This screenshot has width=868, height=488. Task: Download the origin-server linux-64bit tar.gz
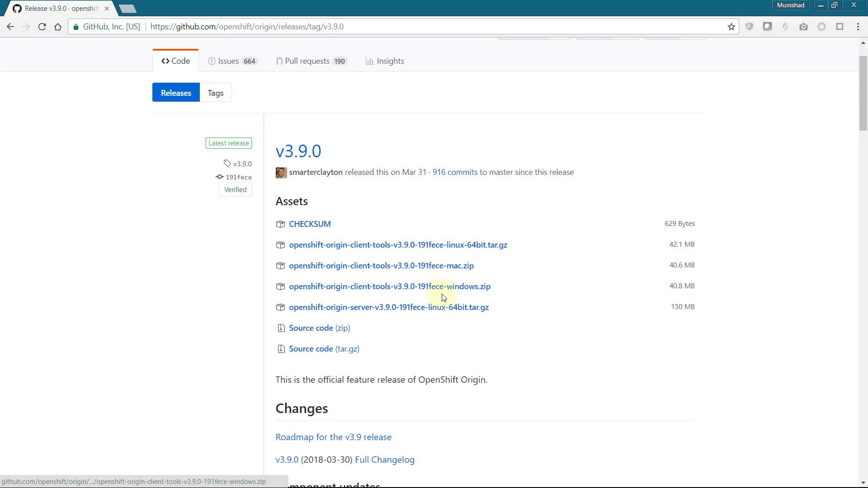coord(389,307)
